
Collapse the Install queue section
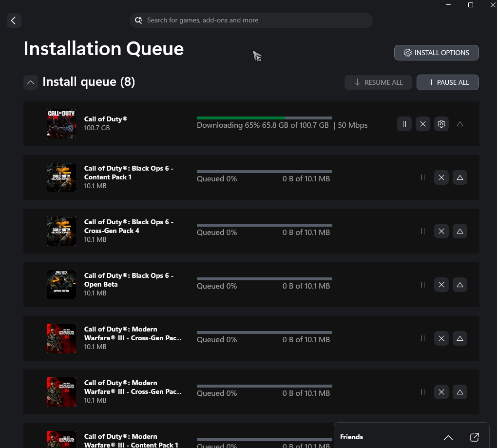[x=31, y=82]
